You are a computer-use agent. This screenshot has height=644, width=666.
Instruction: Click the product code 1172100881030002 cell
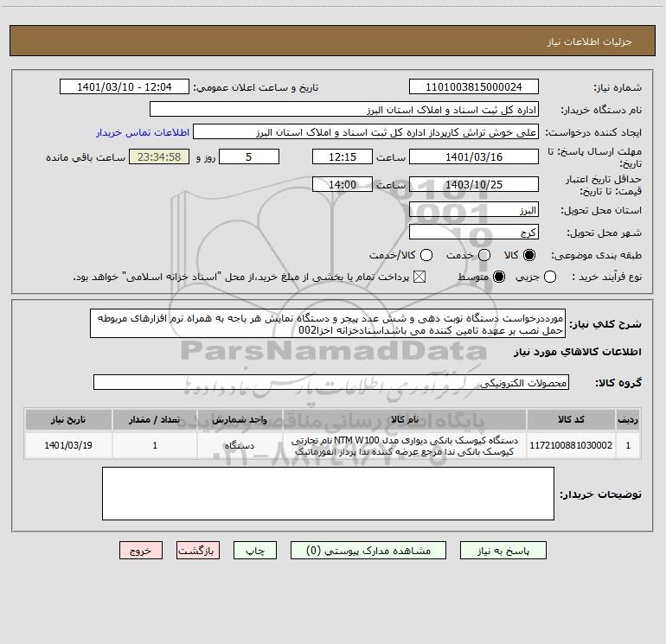pyautogui.click(x=571, y=445)
